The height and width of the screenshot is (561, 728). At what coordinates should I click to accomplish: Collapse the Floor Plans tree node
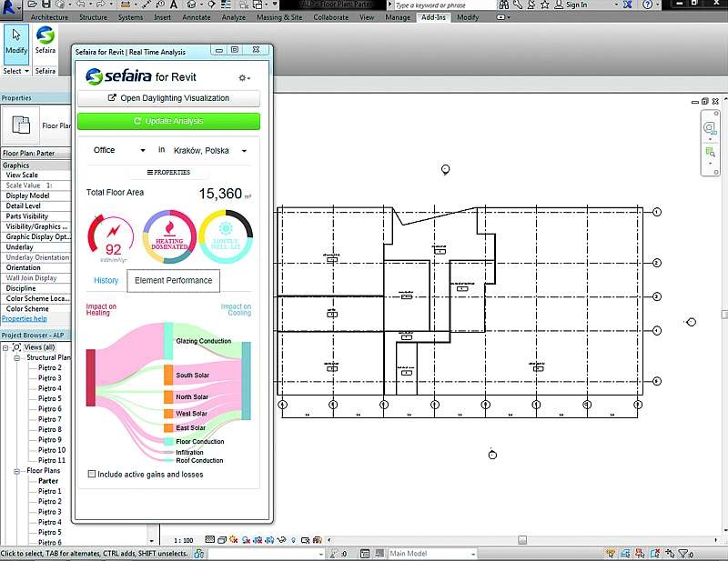pos(17,471)
